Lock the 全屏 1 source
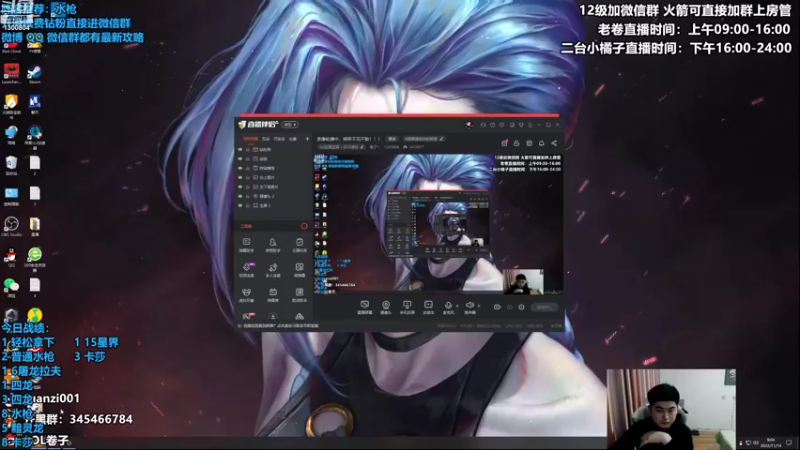The width and height of the screenshot is (800, 450). point(248,205)
